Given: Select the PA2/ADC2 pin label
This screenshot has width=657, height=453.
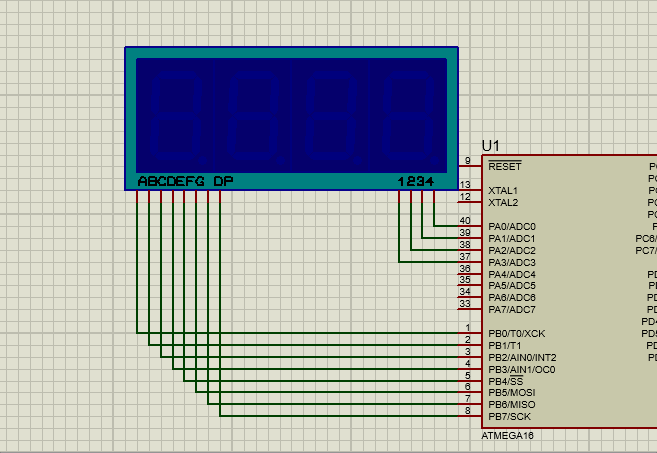Looking at the screenshot, I should coord(512,251).
